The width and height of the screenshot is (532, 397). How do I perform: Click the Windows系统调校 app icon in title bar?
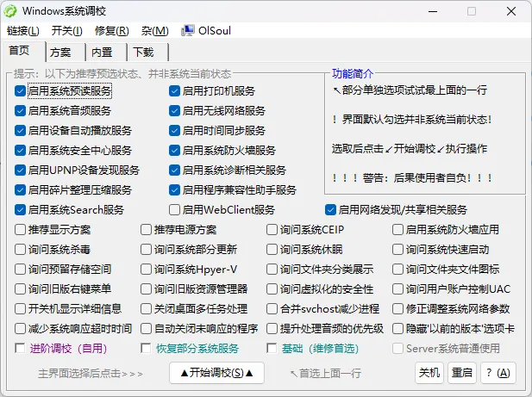point(10,11)
